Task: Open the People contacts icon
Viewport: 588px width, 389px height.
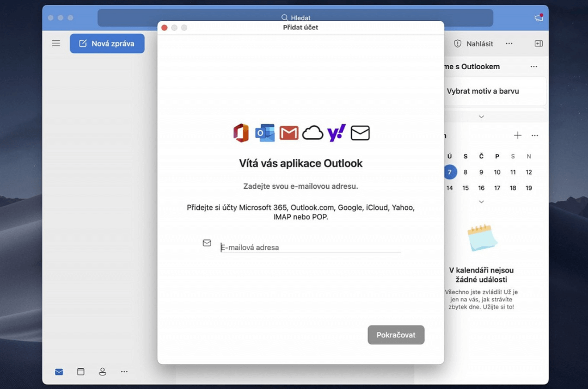Action: click(102, 372)
